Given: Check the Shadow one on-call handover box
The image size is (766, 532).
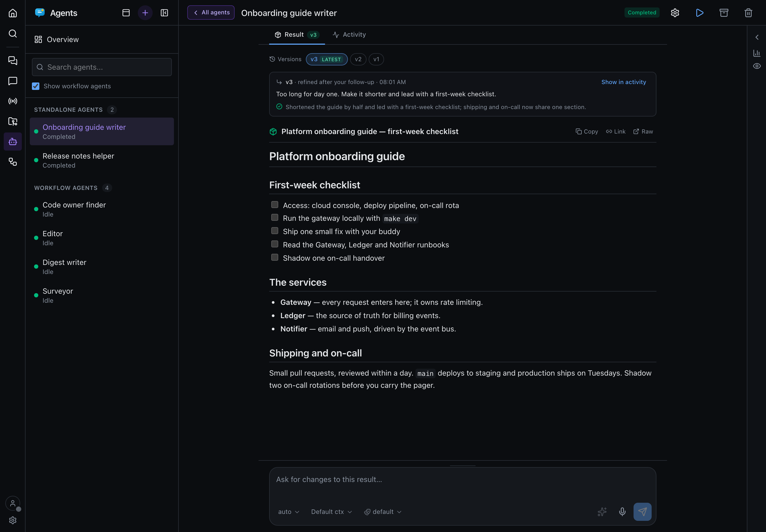Looking at the screenshot, I should (275, 257).
